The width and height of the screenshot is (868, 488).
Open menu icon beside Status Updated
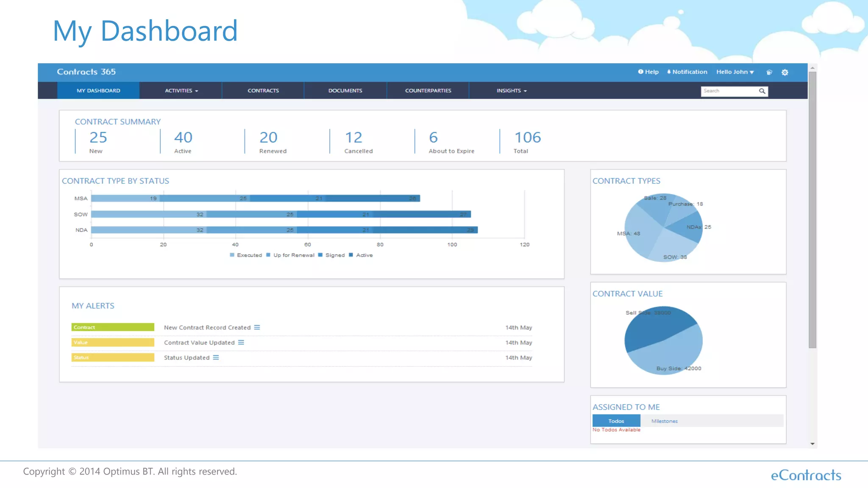coord(216,358)
